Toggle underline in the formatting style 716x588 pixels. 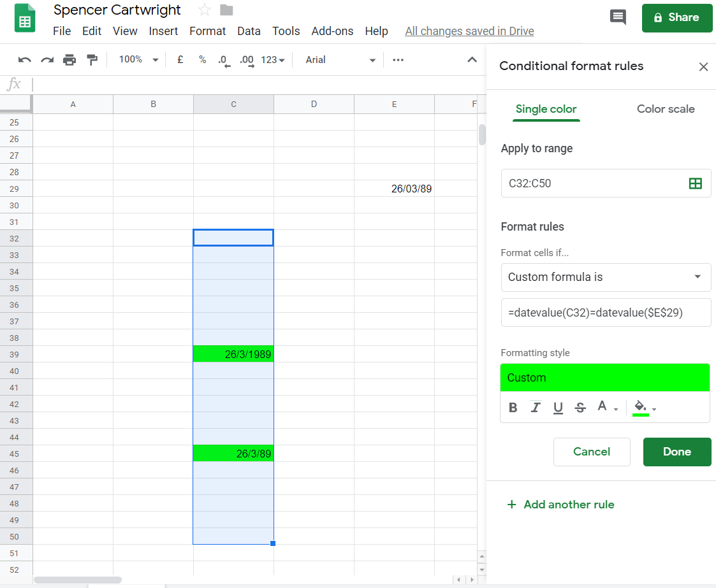click(x=558, y=407)
